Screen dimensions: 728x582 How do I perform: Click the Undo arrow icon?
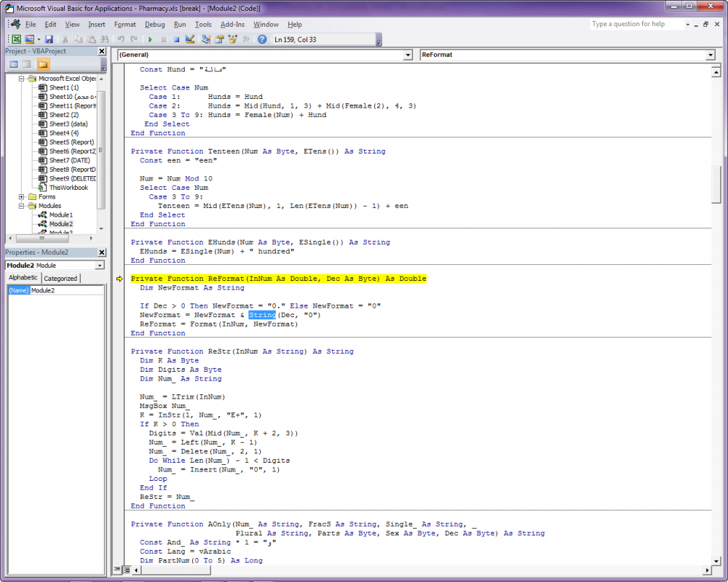121,39
